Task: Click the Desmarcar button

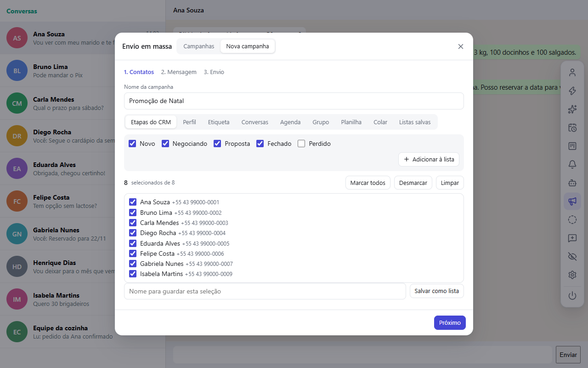Action: (x=413, y=183)
